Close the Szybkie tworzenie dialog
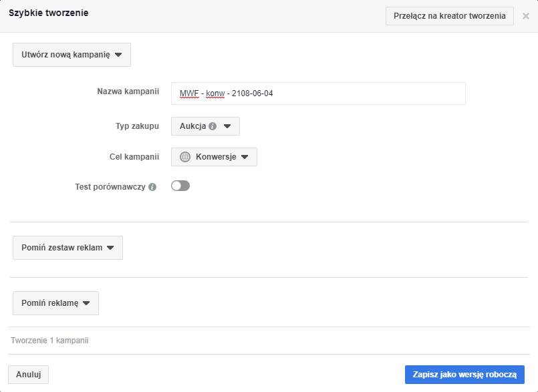Screen dimensions: 538x392 (526, 16)
